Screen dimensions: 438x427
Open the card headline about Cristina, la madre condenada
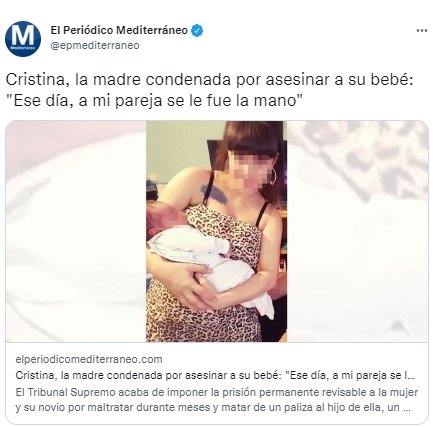point(215,376)
